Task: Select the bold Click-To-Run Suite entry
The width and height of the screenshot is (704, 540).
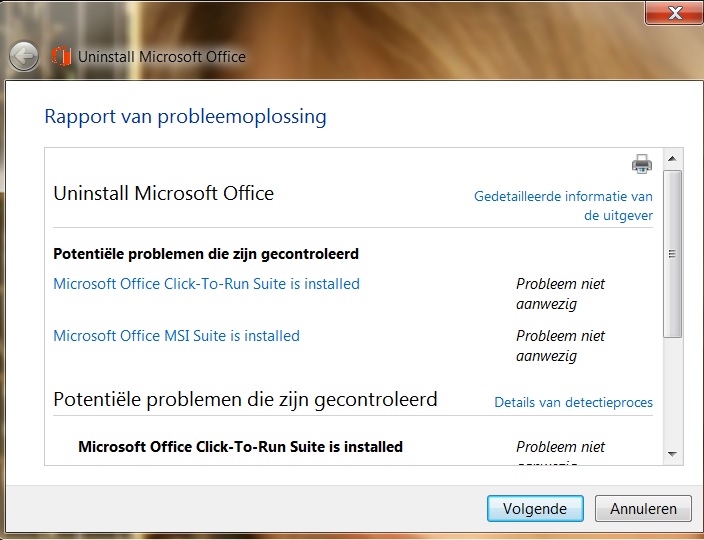Action: (x=240, y=447)
